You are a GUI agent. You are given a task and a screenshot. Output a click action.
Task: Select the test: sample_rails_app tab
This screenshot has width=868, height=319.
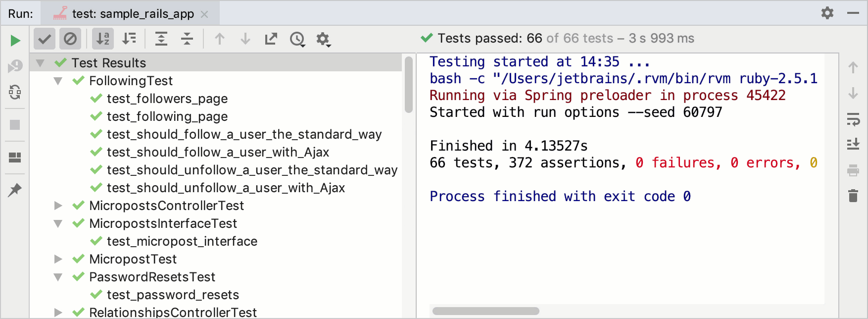tap(131, 14)
